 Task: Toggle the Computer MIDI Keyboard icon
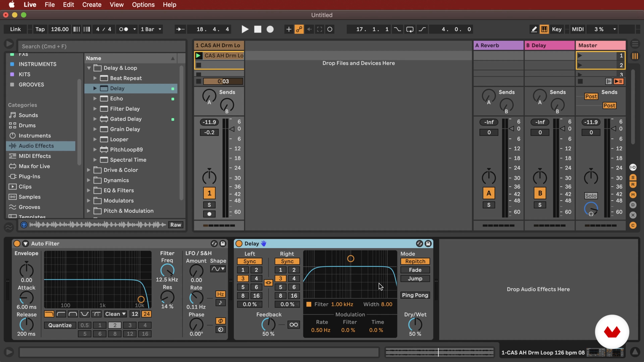[x=544, y=29]
